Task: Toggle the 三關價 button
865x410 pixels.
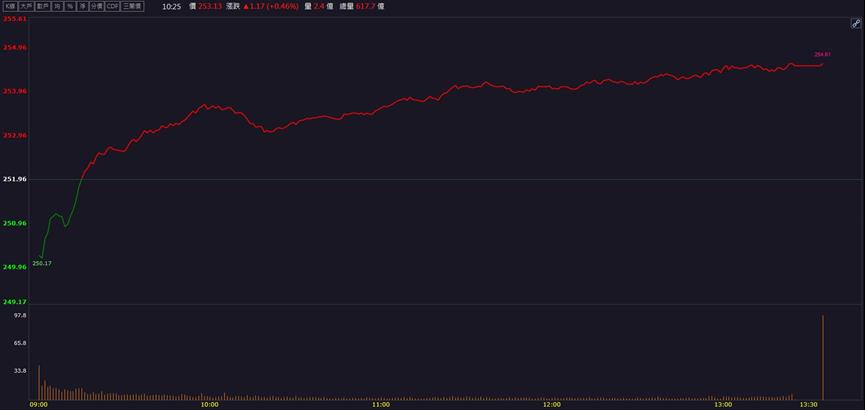Action: [132, 6]
